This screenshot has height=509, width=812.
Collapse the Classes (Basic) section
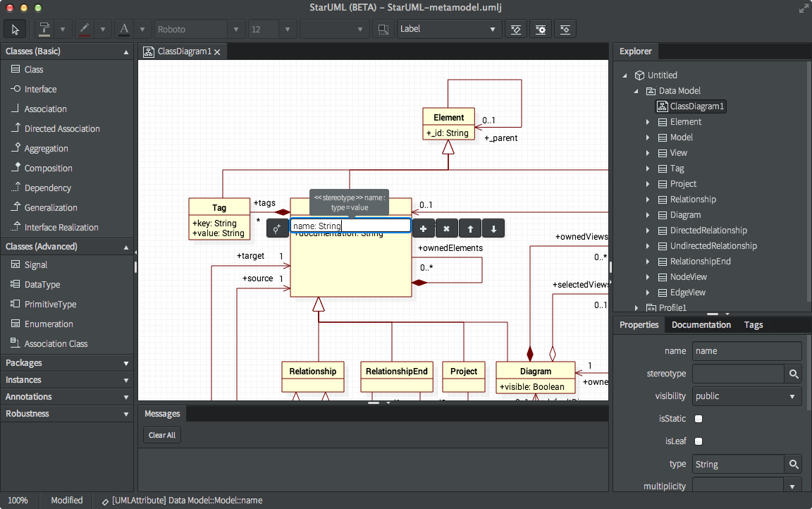[x=125, y=51]
